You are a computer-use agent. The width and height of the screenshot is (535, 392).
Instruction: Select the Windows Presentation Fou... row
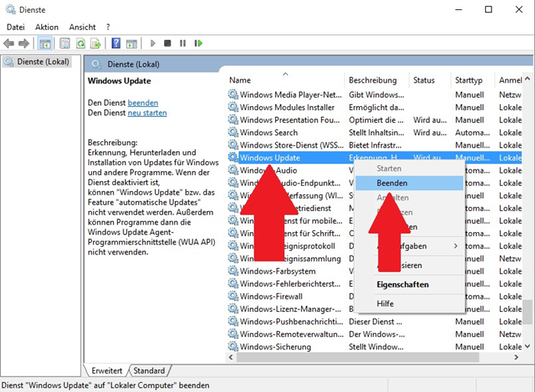click(x=374, y=120)
